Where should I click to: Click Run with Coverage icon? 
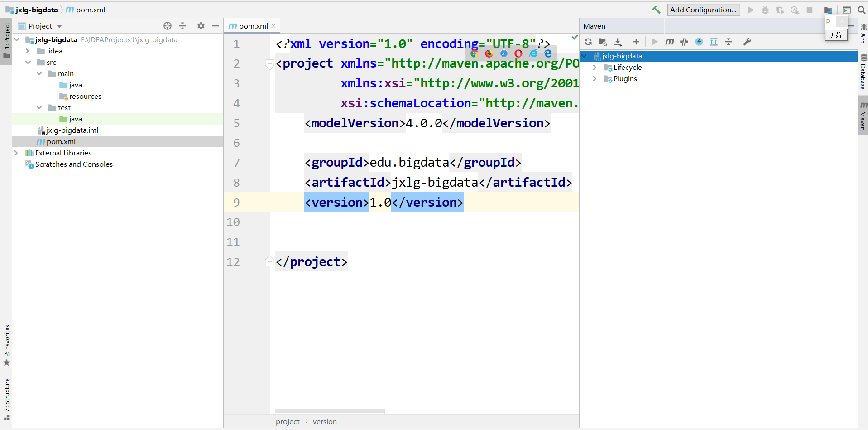pos(780,10)
